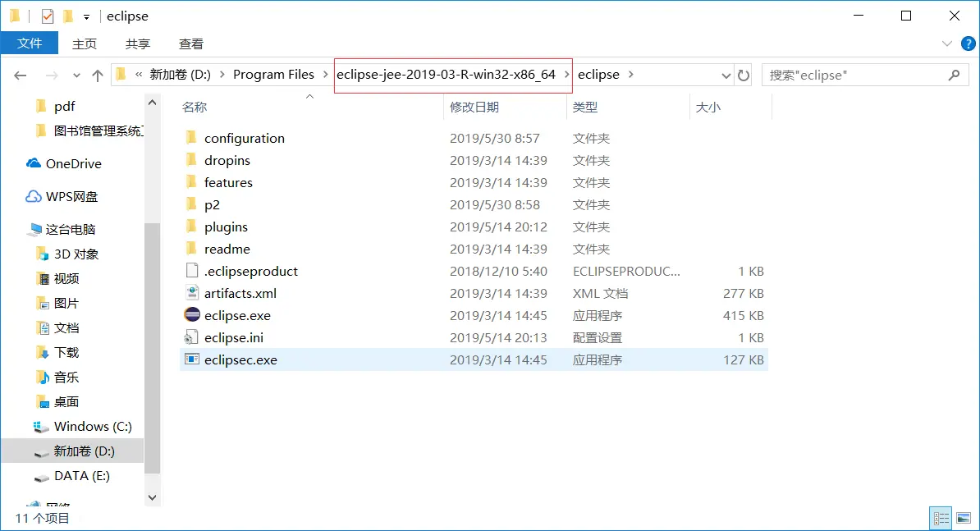Navigate back with the back arrow
The width and height of the screenshot is (980, 531).
(21, 75)
